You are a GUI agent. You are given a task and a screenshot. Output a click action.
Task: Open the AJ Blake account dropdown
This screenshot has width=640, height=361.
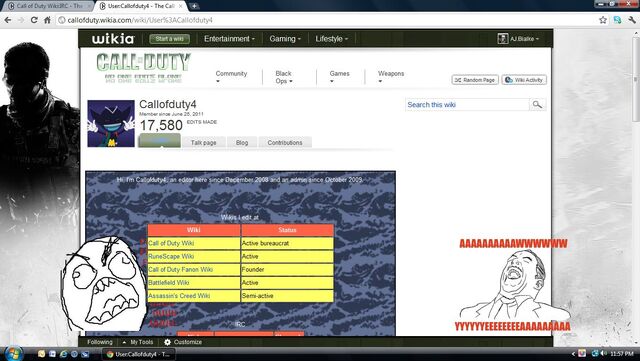pos(518,39)
